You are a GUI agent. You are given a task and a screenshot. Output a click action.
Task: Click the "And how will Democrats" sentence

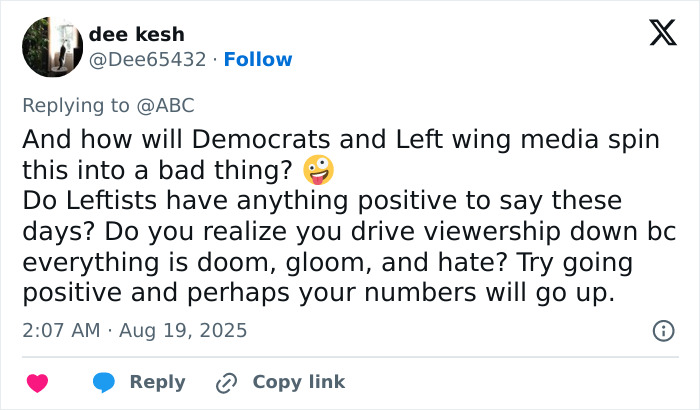[340, 140]
